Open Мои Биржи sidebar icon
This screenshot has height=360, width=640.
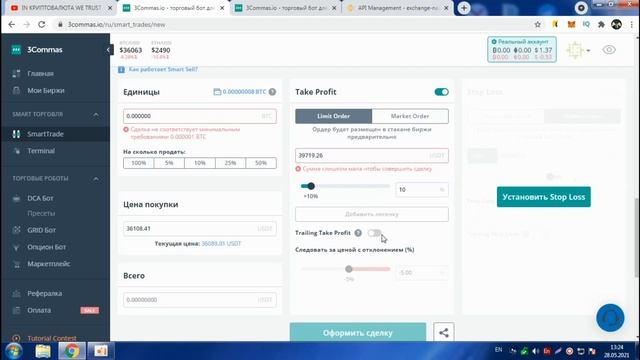(x=16, y=91)
